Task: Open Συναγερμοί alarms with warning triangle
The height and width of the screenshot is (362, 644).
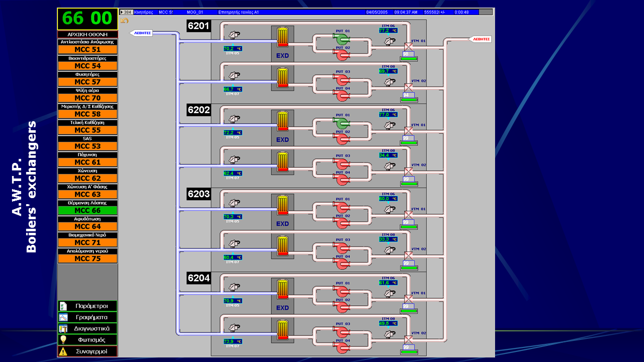Action: coord(88,351)
